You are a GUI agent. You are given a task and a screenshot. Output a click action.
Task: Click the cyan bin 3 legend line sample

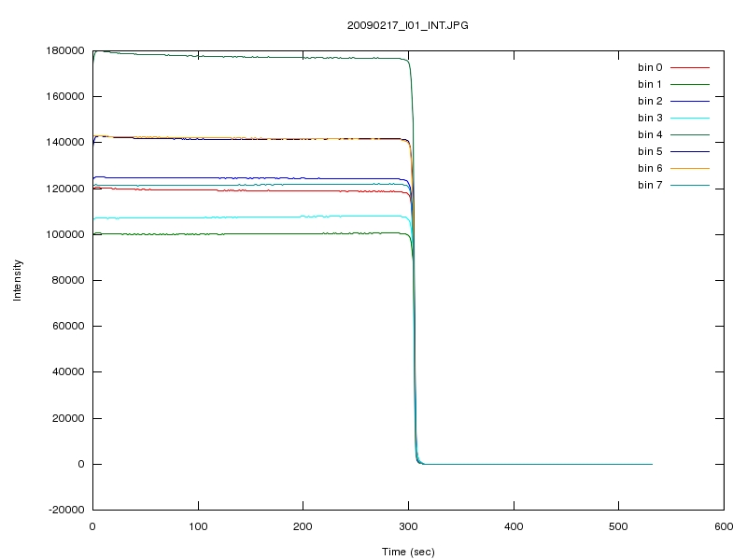690,119
